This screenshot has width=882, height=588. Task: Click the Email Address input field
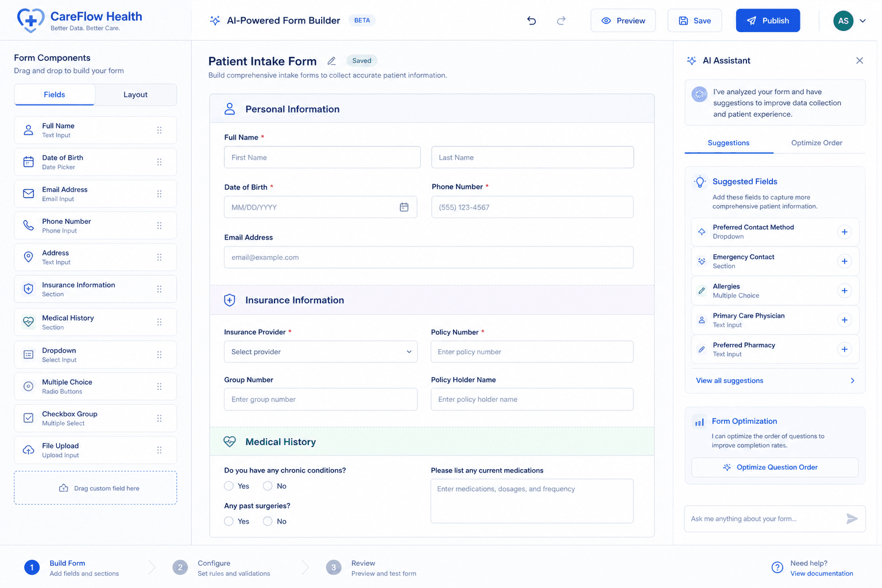click(429, 257)
